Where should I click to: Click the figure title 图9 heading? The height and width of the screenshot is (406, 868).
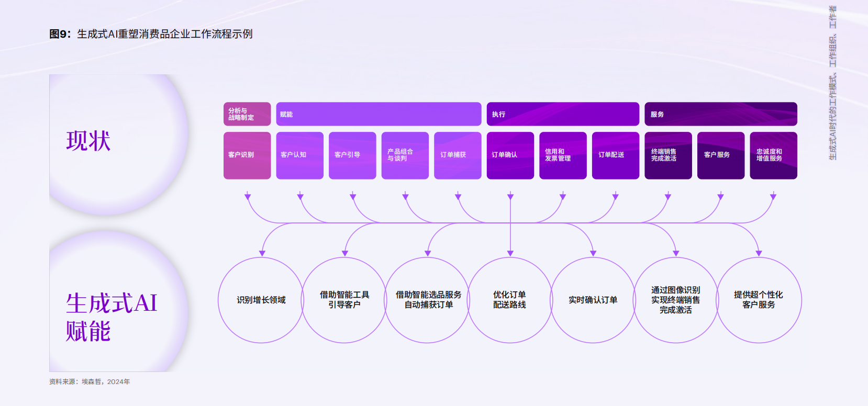click(151, 34)
